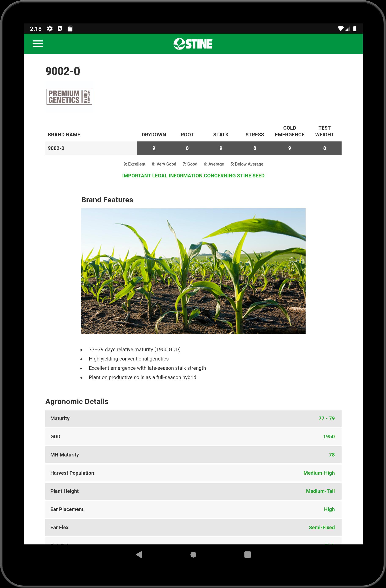Tap the battery status icon

(x=355, y=29)
